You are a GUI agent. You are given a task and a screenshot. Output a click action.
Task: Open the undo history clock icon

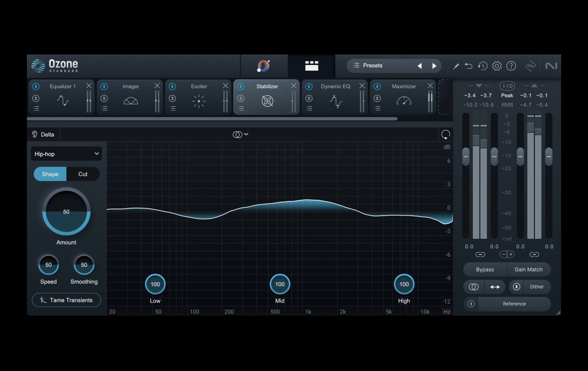483,66
